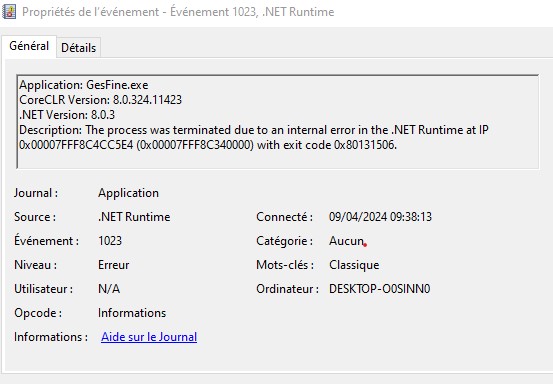Click the 'Informations :' label
The height and width of the screenshot is (384, 553).
click(x=51, y=337)
